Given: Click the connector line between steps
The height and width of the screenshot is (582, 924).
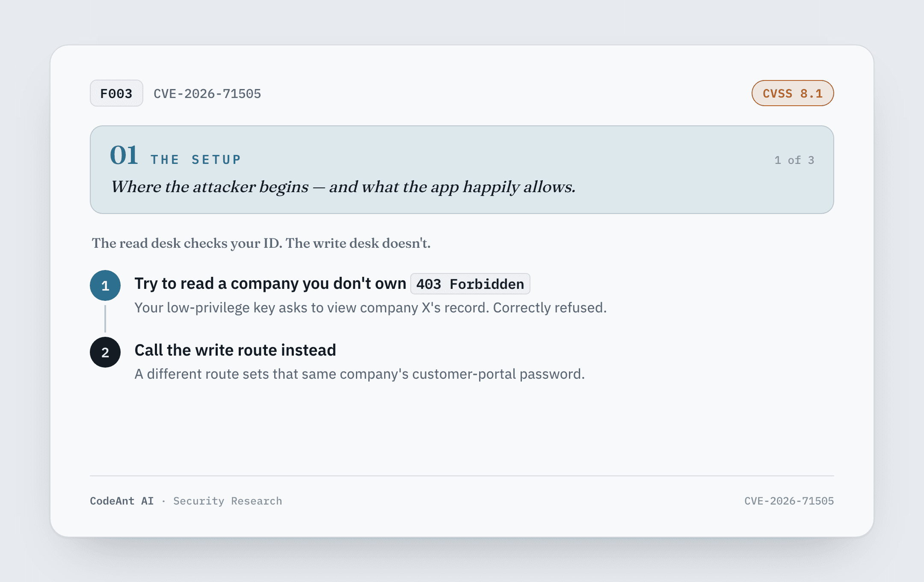Looking at the screenshot, I should point(105,319).
